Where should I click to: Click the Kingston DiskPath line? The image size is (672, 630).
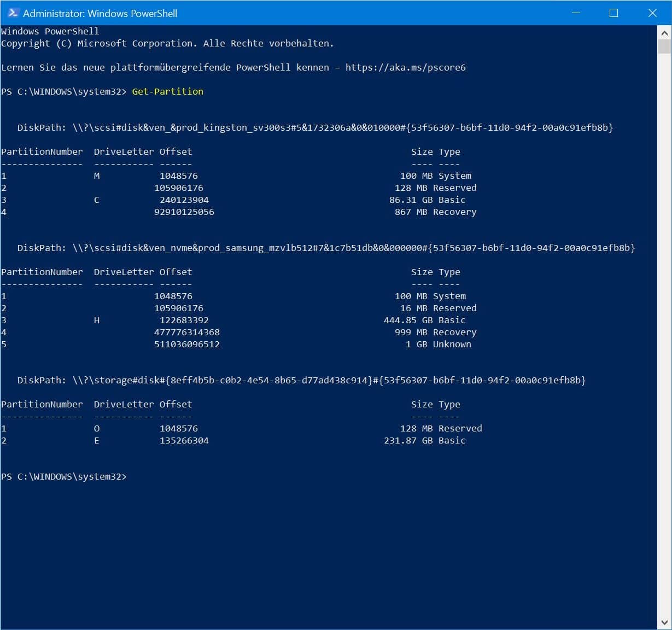pos(315,127)
